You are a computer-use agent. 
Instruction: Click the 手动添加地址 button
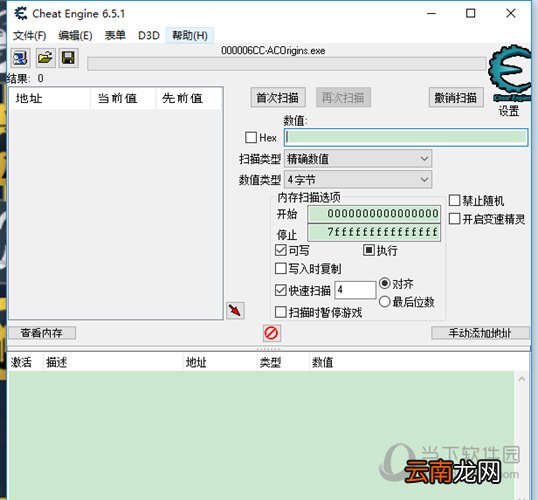[x=480, y=333]
